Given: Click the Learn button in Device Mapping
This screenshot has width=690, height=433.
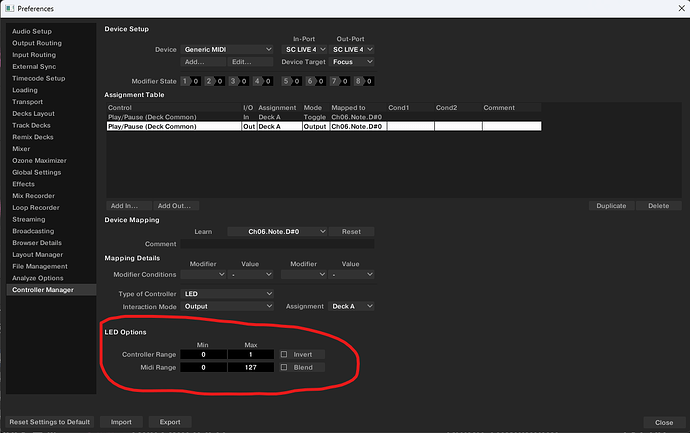Looking at the screenshot, I should [203, 231].
